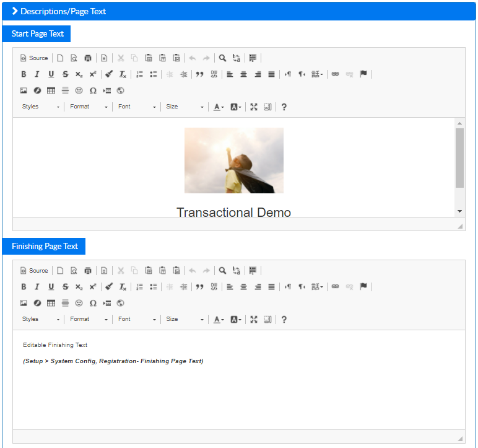Click About help icon in Start Page editor
This screenshot has width=478, height=448.
click(284, 107)
